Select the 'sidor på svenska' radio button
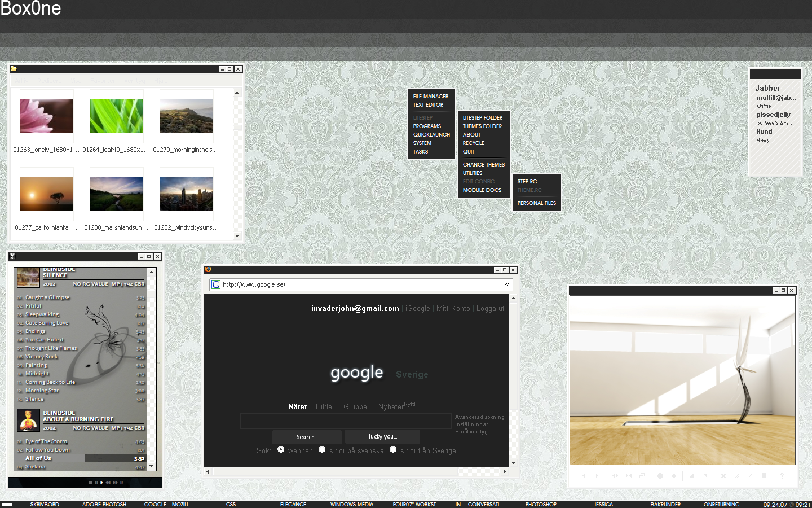The image size is (812, 508). 322,449
